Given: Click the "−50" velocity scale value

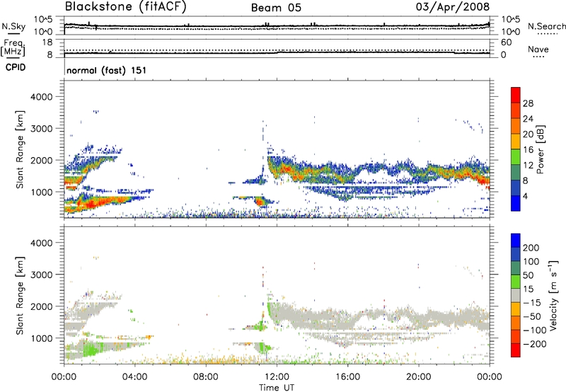Looking at the screenshot, I should (x=532, y=316).
